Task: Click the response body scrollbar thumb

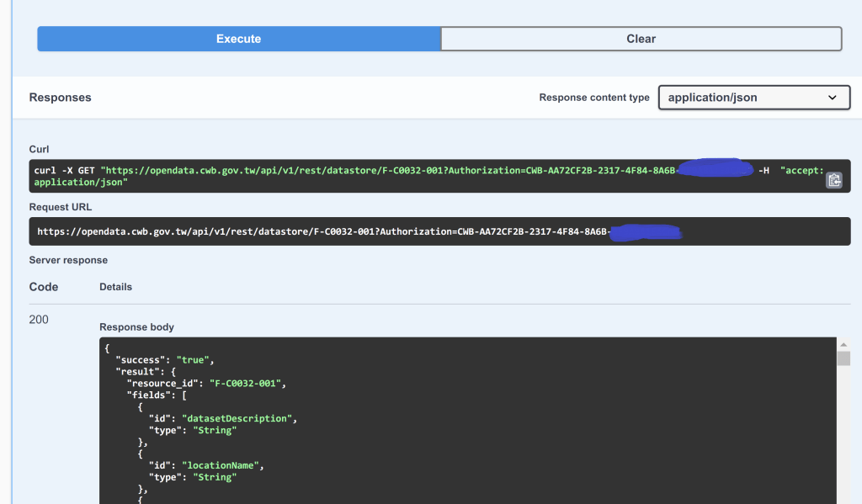Action: (843, 359)
